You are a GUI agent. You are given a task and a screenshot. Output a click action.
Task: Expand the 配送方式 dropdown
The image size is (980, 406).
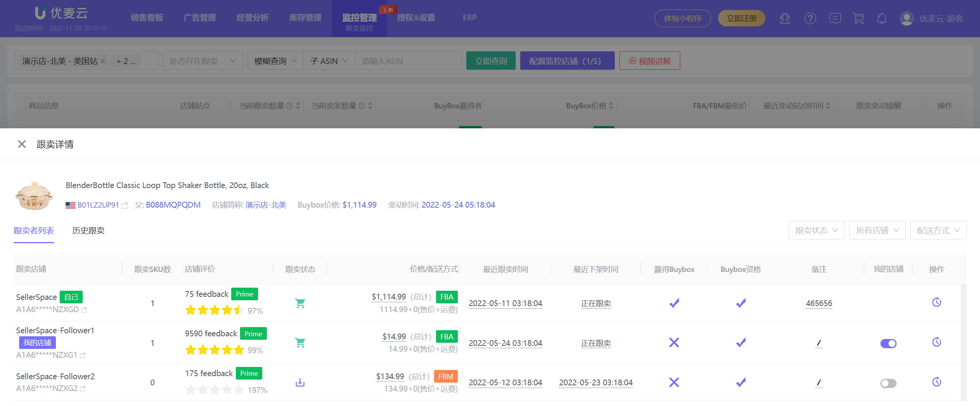[x=938, y=230]
